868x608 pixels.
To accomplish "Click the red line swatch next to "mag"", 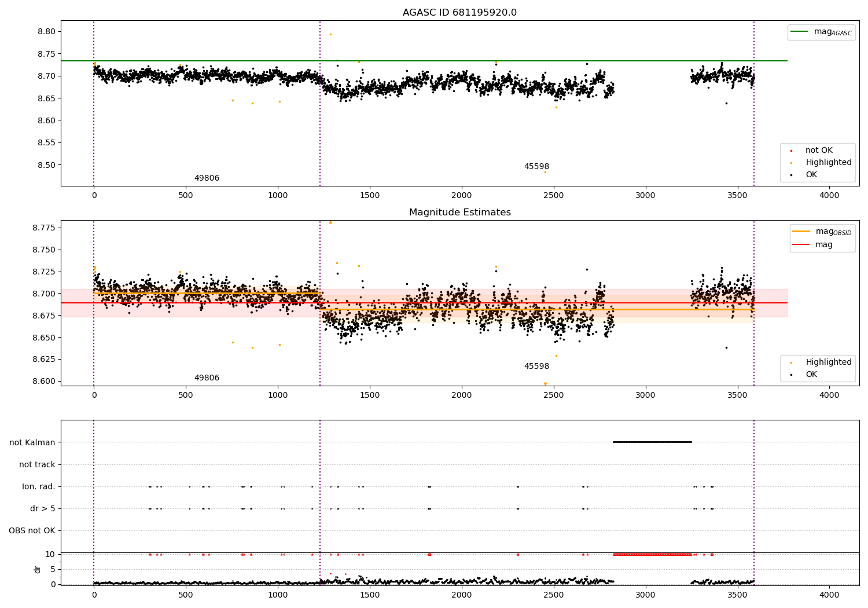I will [801, 245].
